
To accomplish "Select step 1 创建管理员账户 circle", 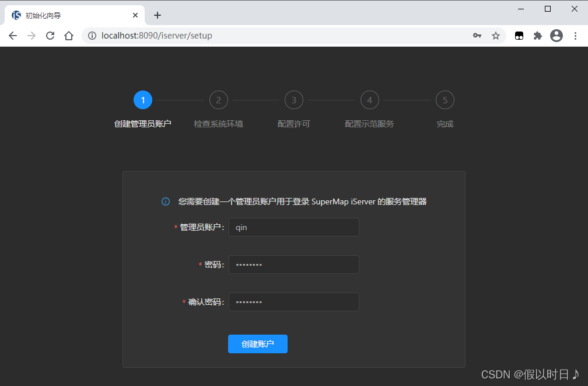I will (143, 100).
